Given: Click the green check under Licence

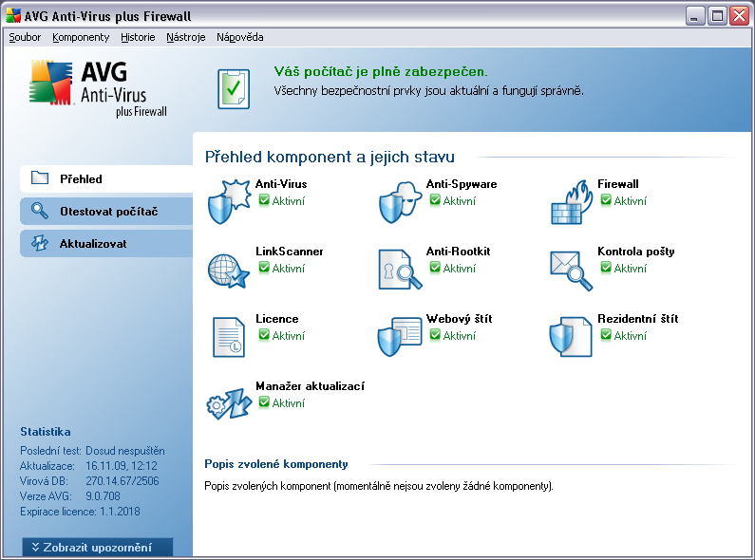Looking at the screenshot, I should click(264, 334).
